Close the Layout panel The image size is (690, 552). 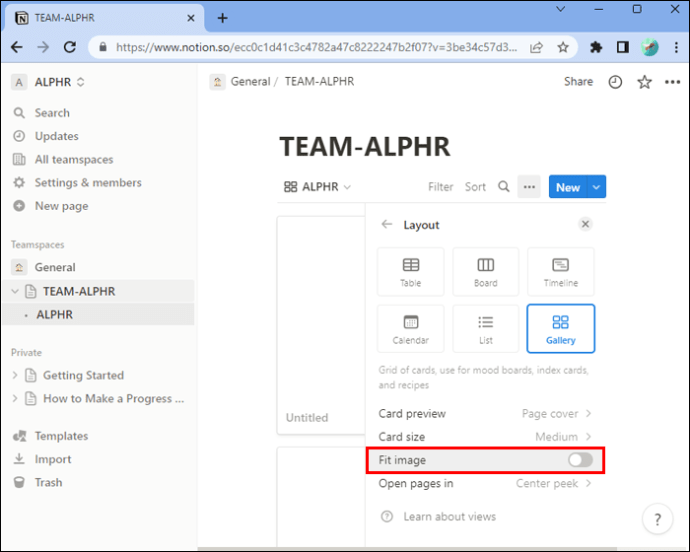click(x=585, y=224)
